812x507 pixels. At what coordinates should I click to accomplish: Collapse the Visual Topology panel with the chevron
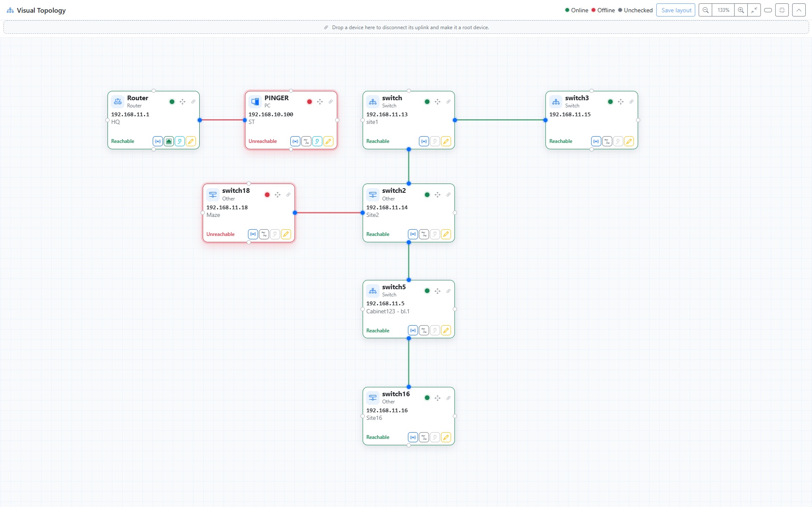pos(799,10)
